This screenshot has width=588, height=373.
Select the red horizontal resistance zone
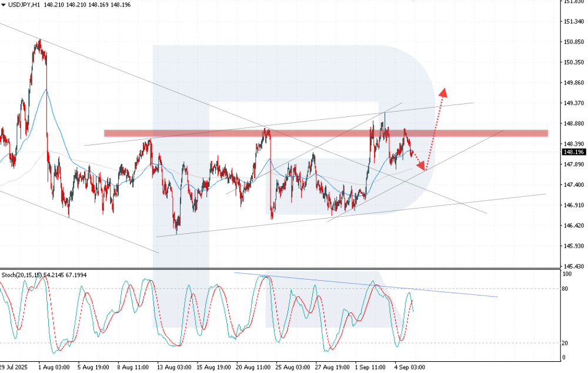click(325, 133)
